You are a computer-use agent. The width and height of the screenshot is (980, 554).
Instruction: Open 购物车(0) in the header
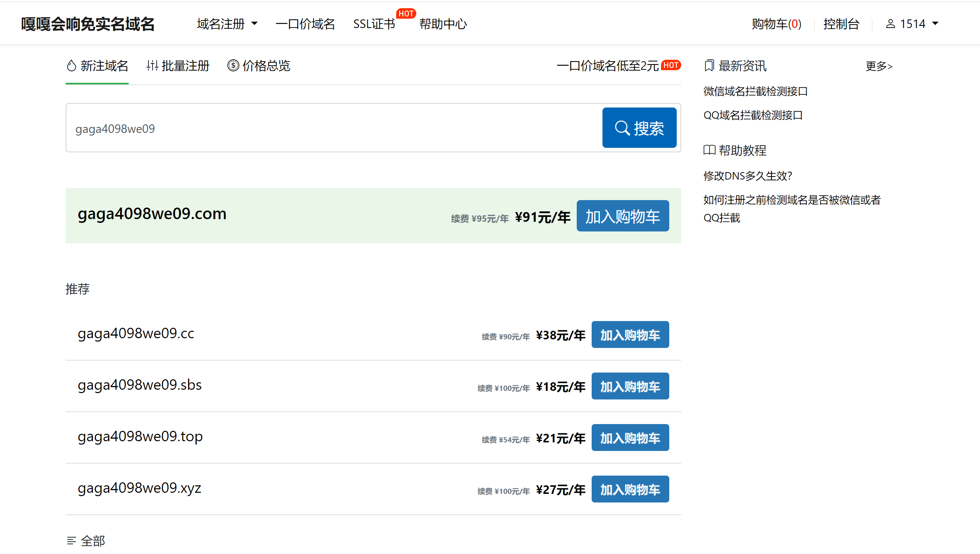tap(776, 24)
